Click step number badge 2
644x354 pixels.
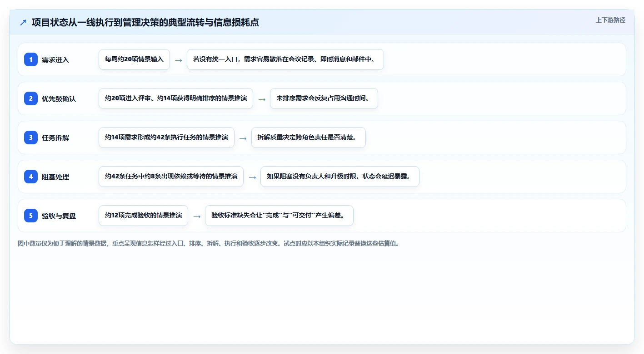pos(31,98)
